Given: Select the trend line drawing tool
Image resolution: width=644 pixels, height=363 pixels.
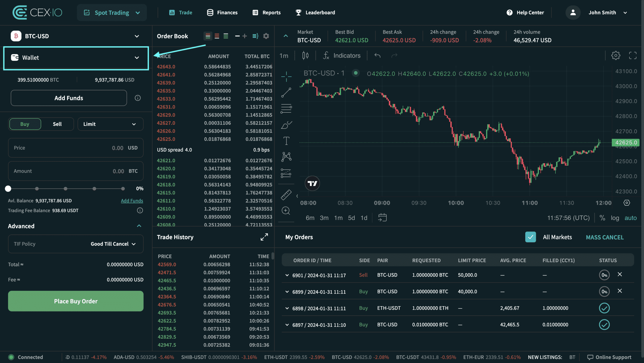Looking at the screenshot, I should pos(286,93).
